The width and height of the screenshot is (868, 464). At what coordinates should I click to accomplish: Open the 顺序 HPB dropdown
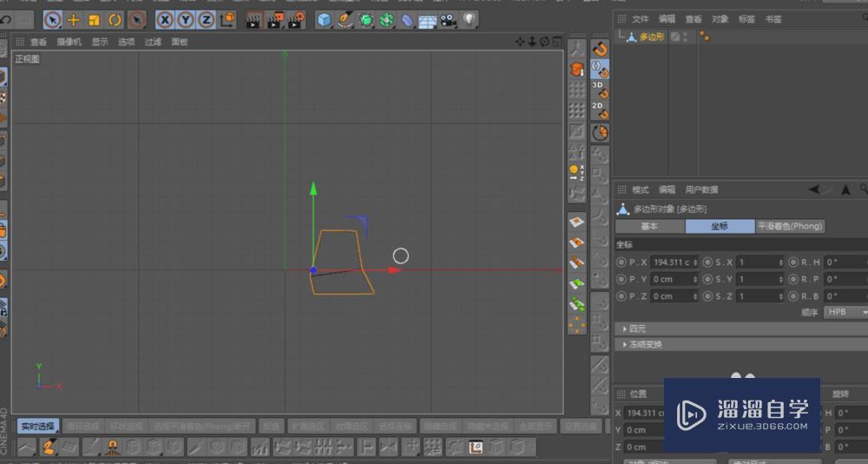click(845, 312)
